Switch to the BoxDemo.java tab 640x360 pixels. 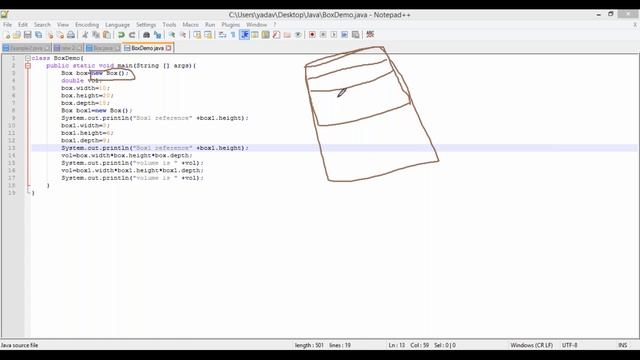click(x=148, y=48)
